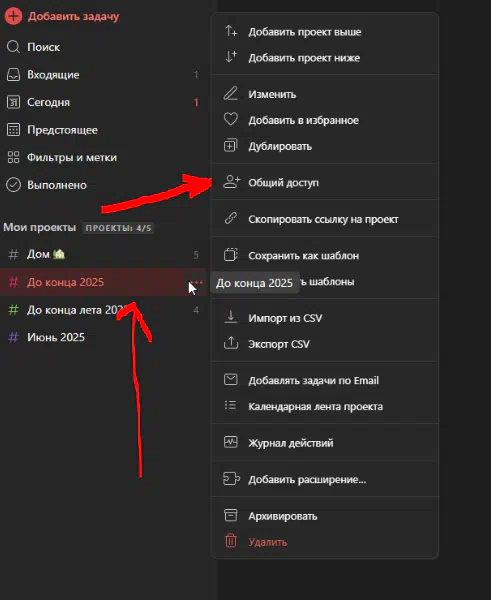Click the Фильтры и метки grid icon
Image resolution: width=491 pixels, height=600 pixels.
[13, 157]
